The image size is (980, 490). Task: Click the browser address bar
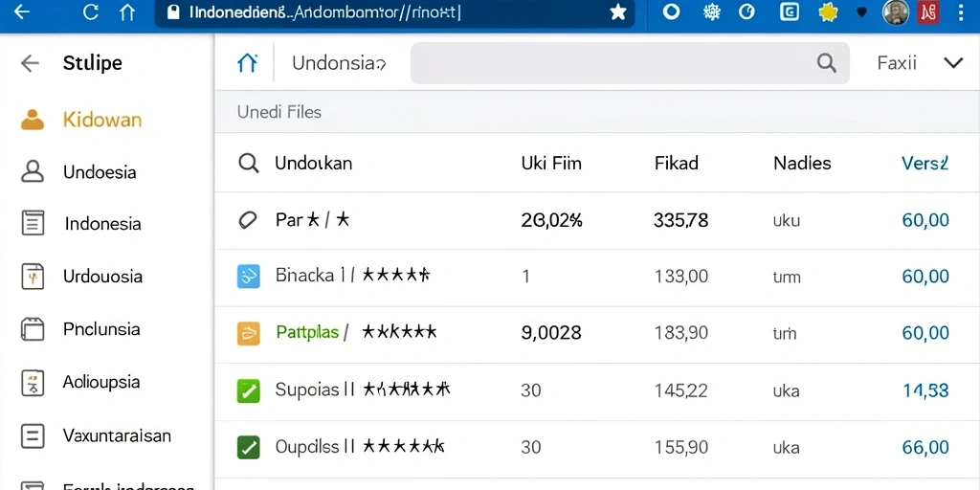point(394,12)
